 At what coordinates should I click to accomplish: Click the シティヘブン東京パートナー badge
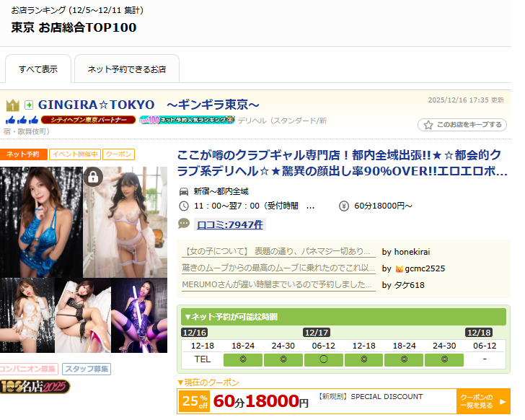pyautogui.click(x=88, y=120)
